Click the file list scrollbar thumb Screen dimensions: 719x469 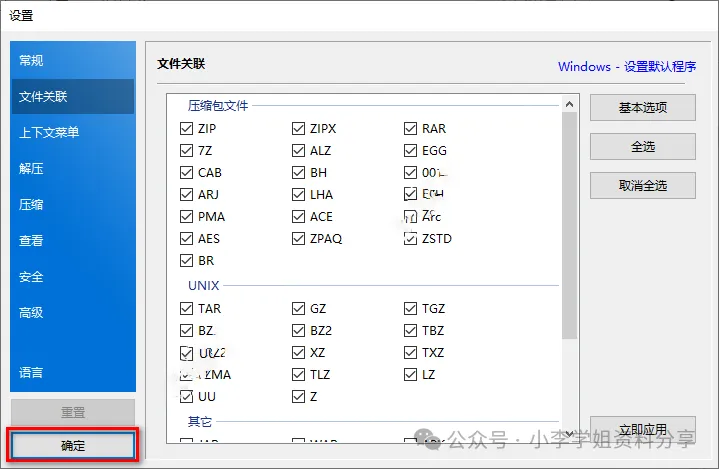(x=570, y=226)
